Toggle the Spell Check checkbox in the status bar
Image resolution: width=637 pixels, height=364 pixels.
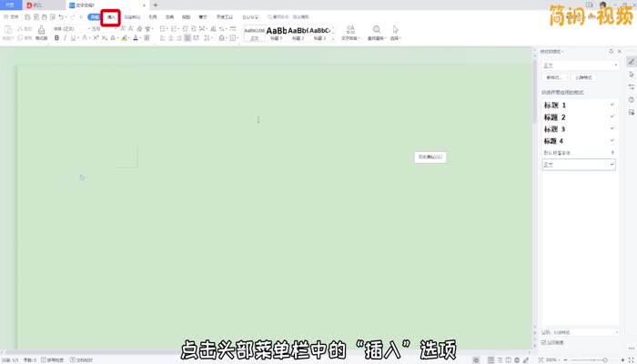point(43,360)
